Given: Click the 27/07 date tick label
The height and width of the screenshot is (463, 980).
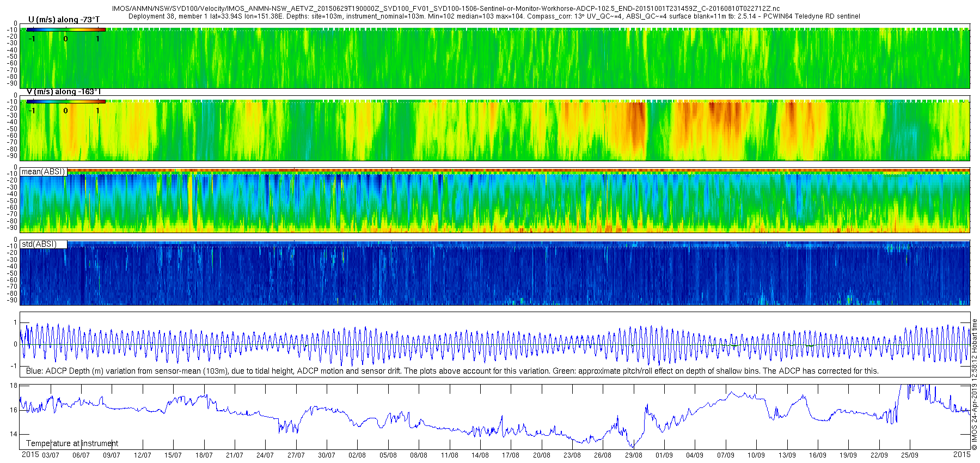Looking at the screenshot, I should [x=296, y=455].
